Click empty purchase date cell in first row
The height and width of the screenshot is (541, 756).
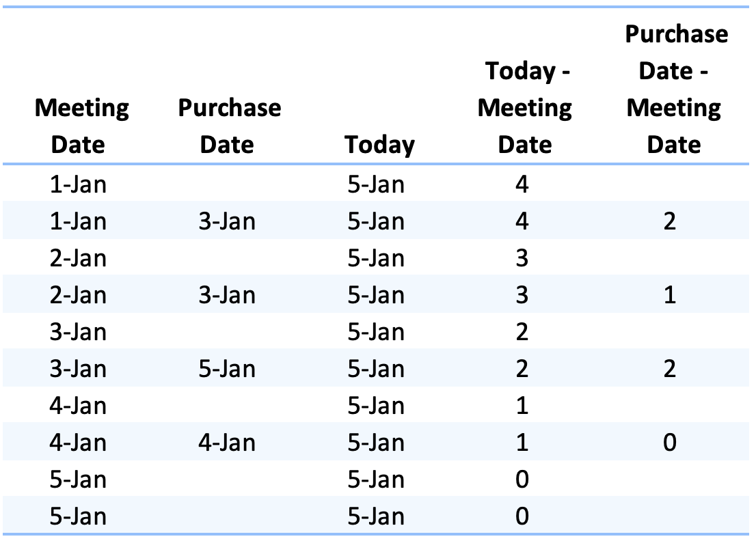pos(227,184)
